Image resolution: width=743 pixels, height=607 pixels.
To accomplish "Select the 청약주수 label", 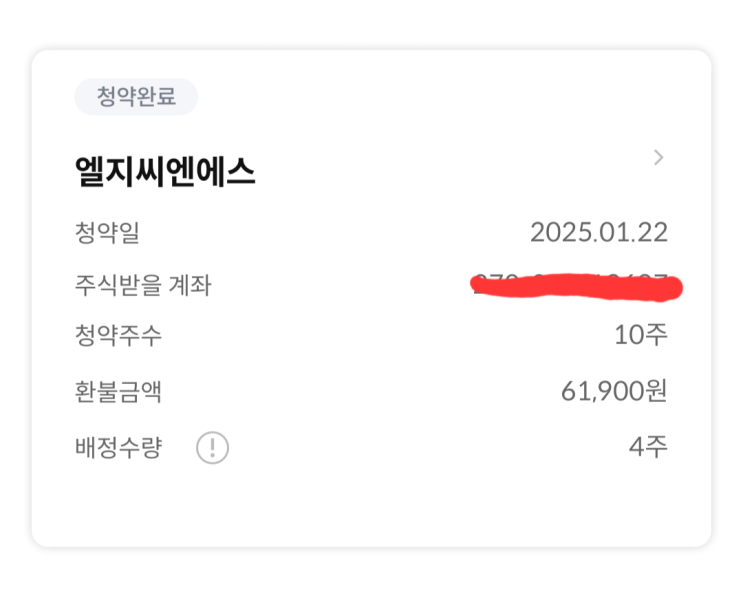I will pyautogui.click(x=118, y=335).
